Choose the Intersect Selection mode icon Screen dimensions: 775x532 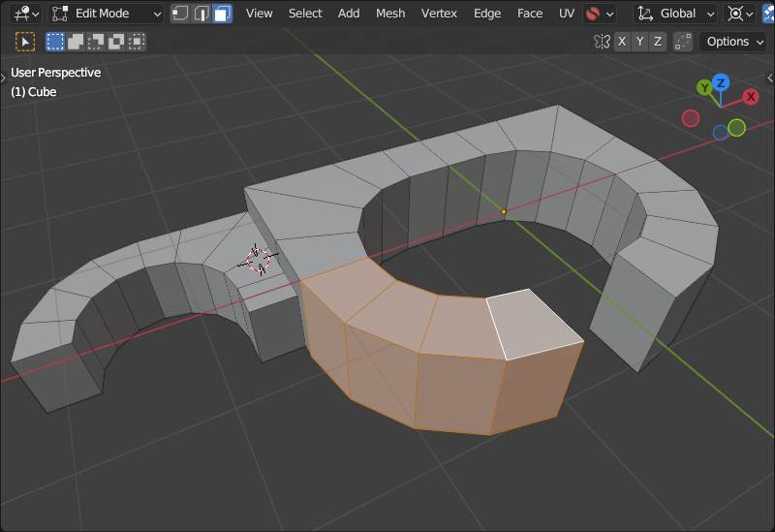[137, 42]
